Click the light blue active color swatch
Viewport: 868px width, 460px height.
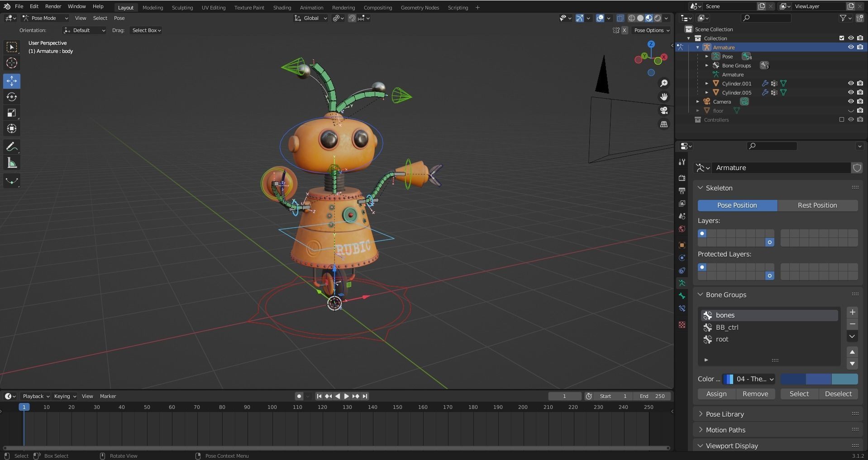tap(845, 379)
